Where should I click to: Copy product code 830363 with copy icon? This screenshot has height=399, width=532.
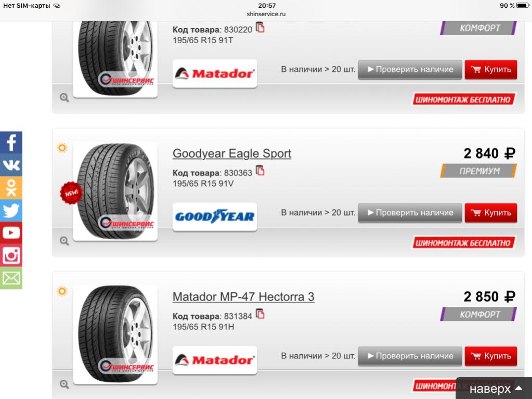[260, 171]
